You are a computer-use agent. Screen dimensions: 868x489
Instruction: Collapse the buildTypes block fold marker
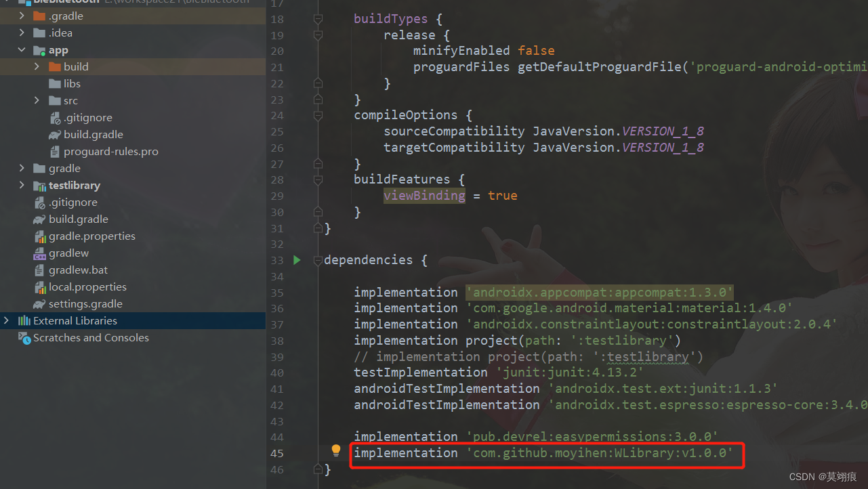(x=318, y=19)
